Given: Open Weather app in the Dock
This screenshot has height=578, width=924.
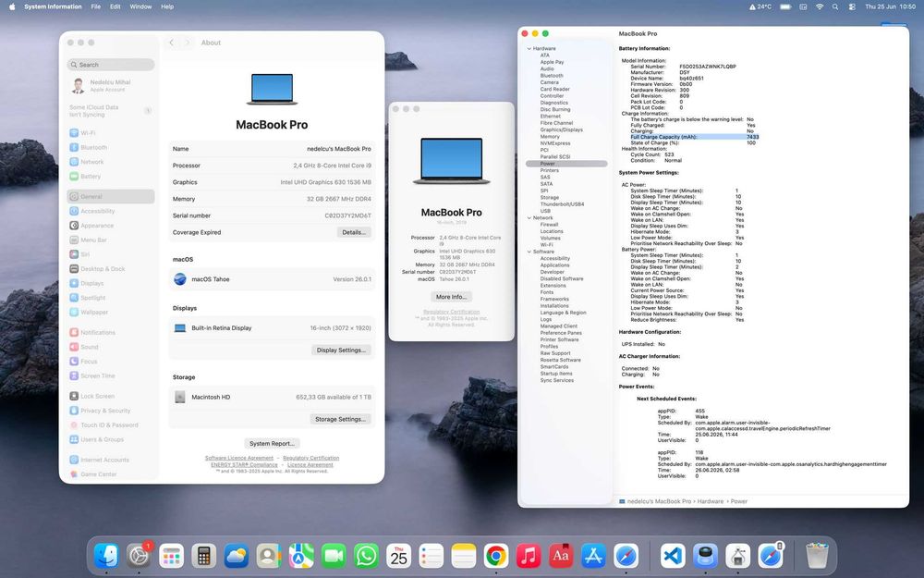Looking at the screenshot, I should (237, 556).
